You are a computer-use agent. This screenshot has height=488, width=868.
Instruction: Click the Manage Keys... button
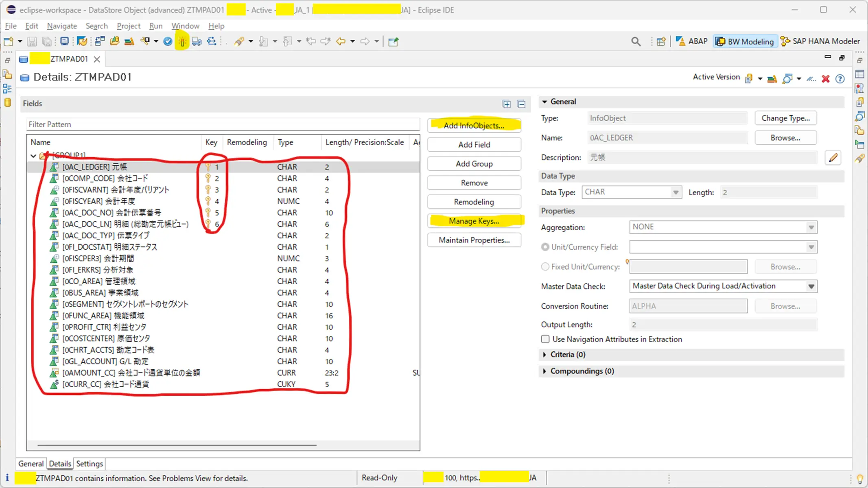[474, 221]
